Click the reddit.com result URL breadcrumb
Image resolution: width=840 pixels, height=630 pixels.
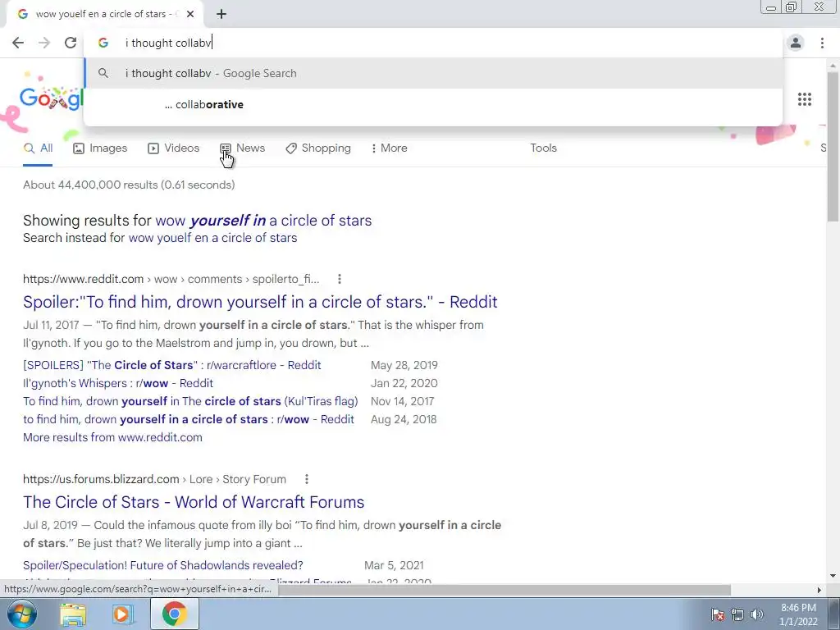[171, 279]
